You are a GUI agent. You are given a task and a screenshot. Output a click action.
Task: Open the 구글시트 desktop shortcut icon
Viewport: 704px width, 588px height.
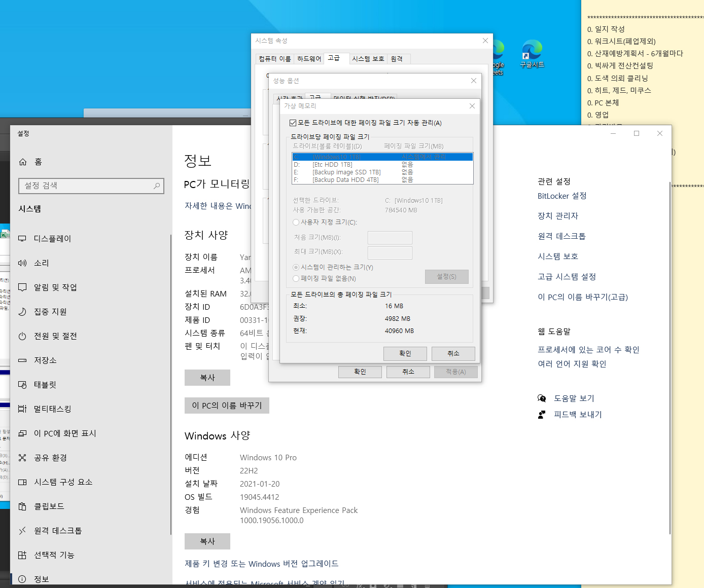pos(532,53)
